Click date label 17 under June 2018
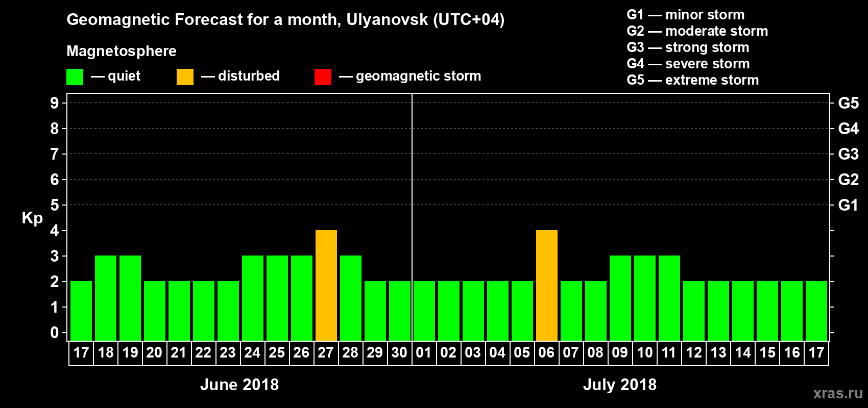Viewport: 868px width, 408px height. click(x=81, y=352)
